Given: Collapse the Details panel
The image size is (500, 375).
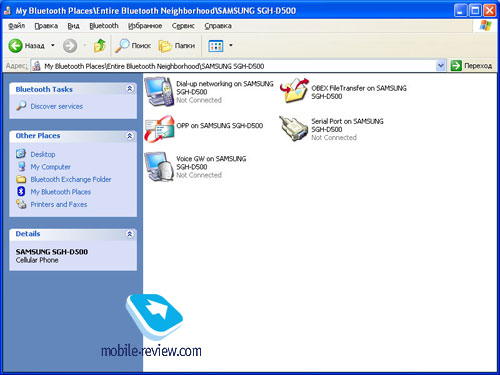Looking at the screenshot, I should (130, 234).
